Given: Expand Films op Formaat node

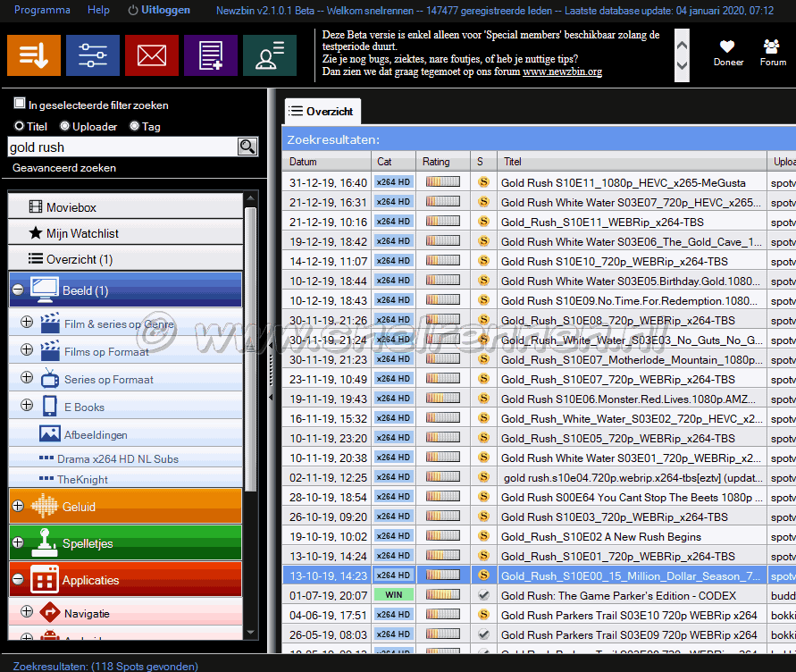Looking at the screenshot, I should 27,349.
